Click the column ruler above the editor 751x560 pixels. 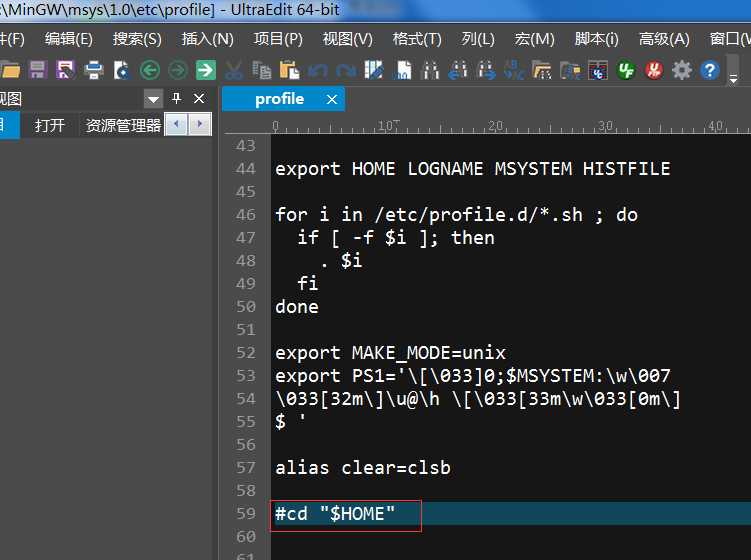[488, 126]
